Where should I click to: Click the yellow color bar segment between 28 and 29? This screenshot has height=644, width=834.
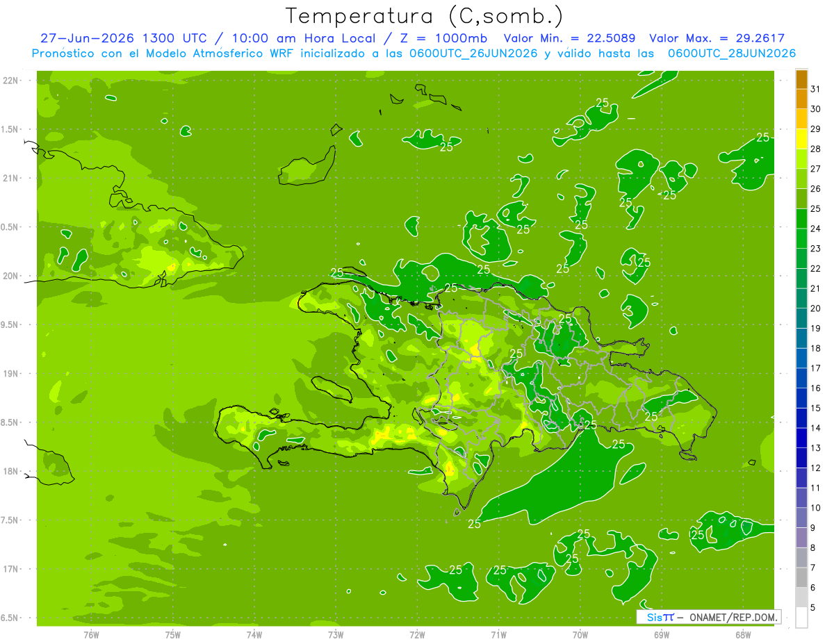pyautogui.click(x=801, y=139)
